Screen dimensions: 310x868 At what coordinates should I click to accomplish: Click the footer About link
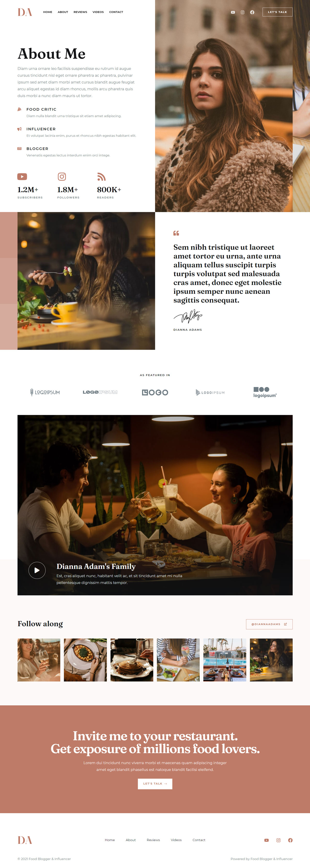131,840
